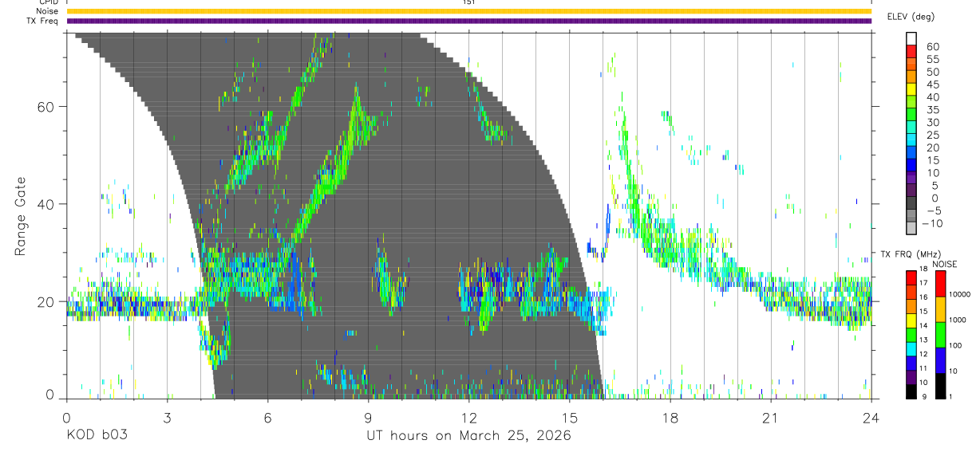This screenshot has height=452, width=980.
Task: Click the ELEV colorbar label '-10'
Action: point(932,223)
